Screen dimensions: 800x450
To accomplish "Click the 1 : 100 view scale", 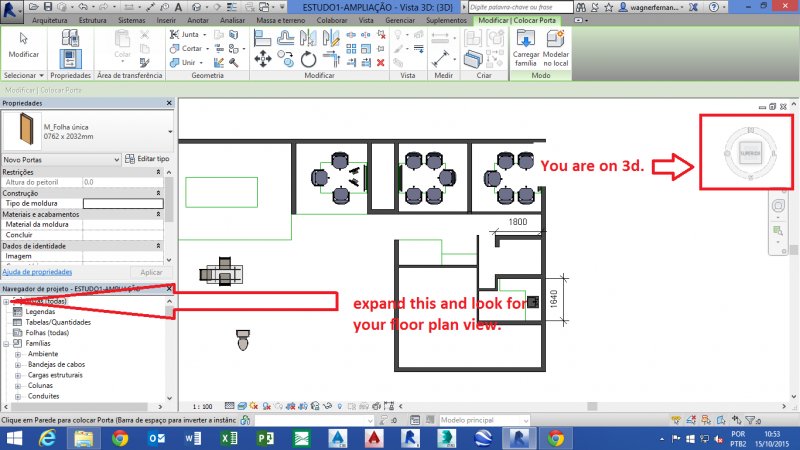I will click(x=203, y=407).
